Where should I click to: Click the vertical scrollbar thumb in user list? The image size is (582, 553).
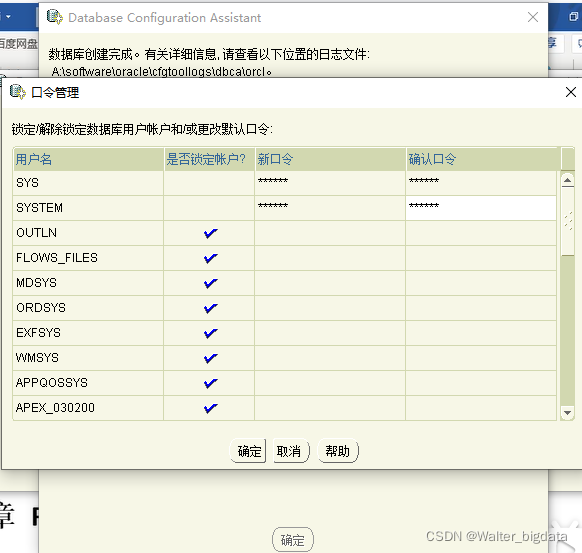pos(568,222)
